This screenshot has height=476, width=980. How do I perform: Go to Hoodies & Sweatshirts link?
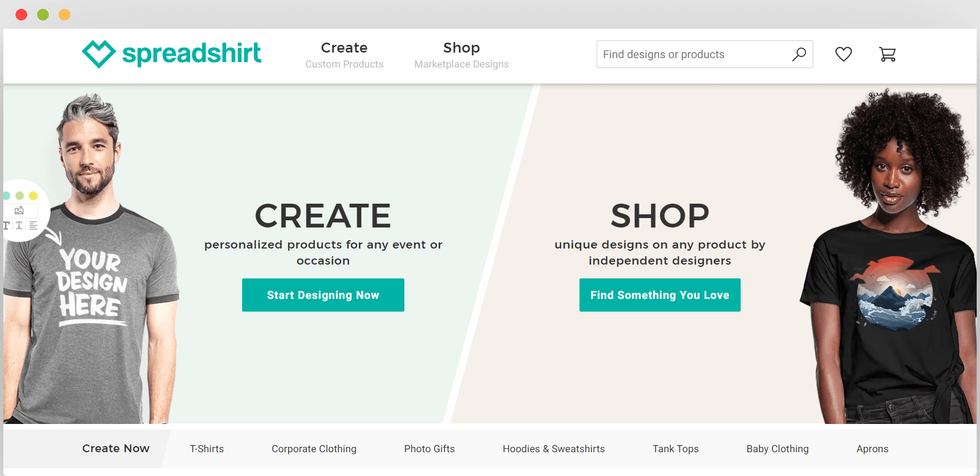pos(554,449)
